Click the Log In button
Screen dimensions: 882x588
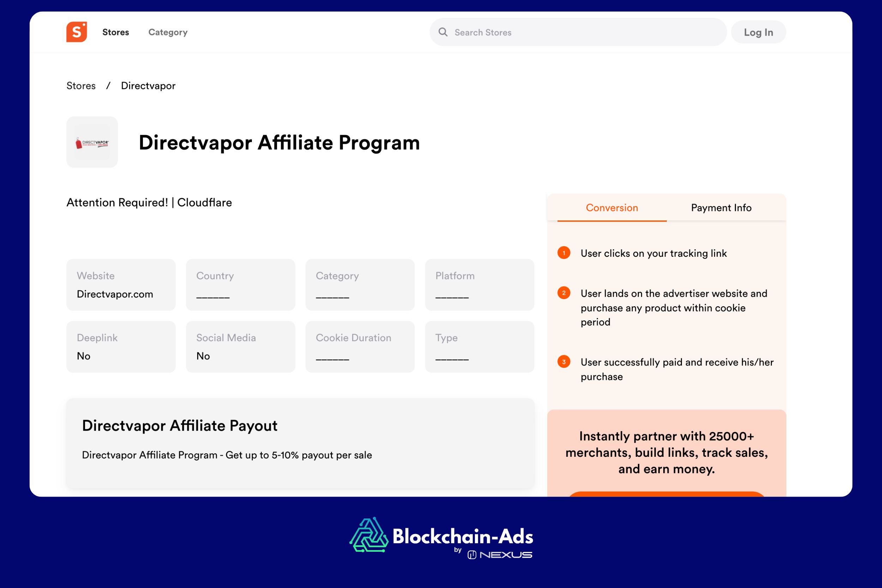(758, 32)
